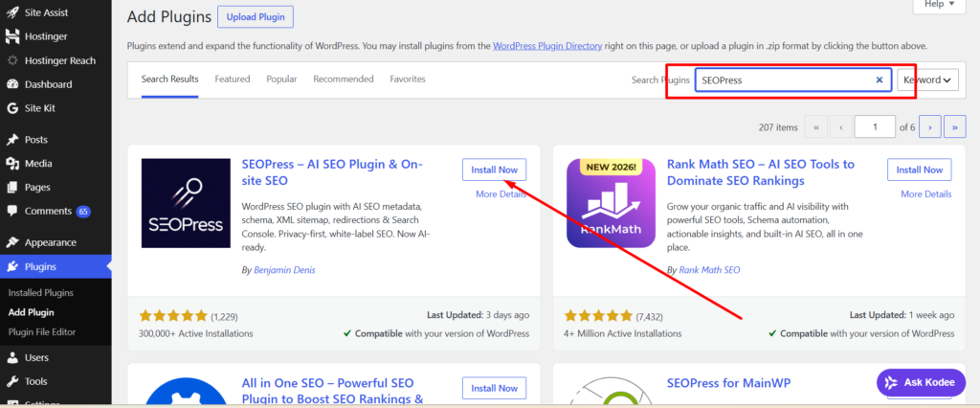Image resolution: width=980 pixels, height=408 pixels.
Task: Open Plugin File Editor submenu item
Action: (x=42, y=332)
